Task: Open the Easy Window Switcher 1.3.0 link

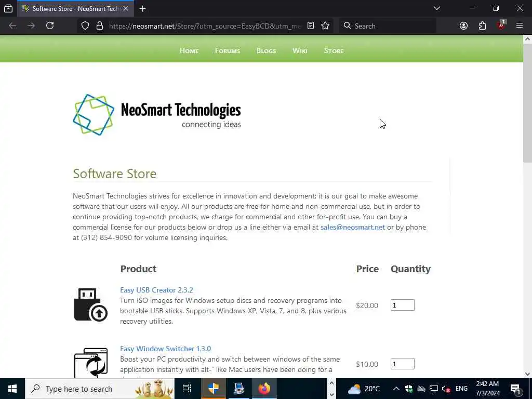Action: tap(165, 349)
